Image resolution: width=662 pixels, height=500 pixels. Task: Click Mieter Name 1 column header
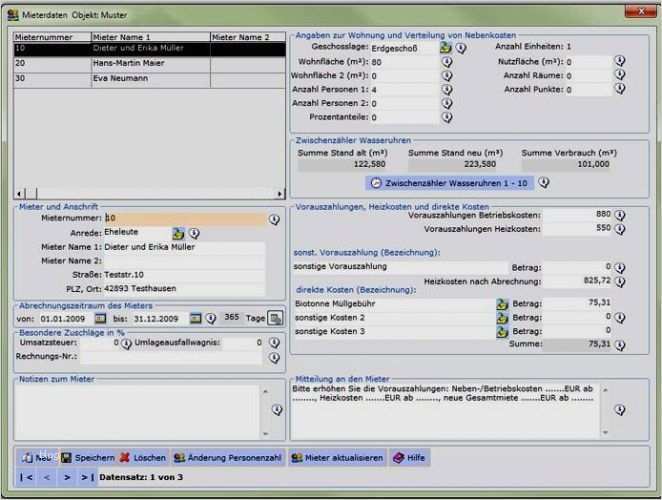pos(151,37)
